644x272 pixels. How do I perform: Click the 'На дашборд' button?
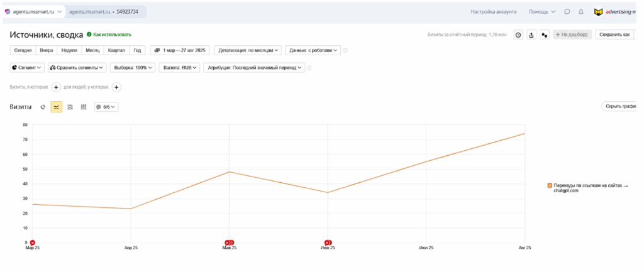(x=572, y=35)
